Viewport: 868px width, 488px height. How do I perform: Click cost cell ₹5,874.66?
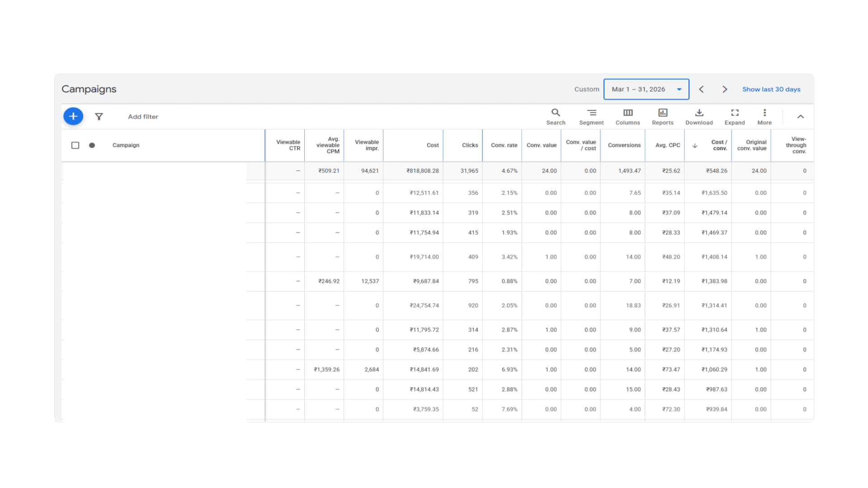click(426, 350)
